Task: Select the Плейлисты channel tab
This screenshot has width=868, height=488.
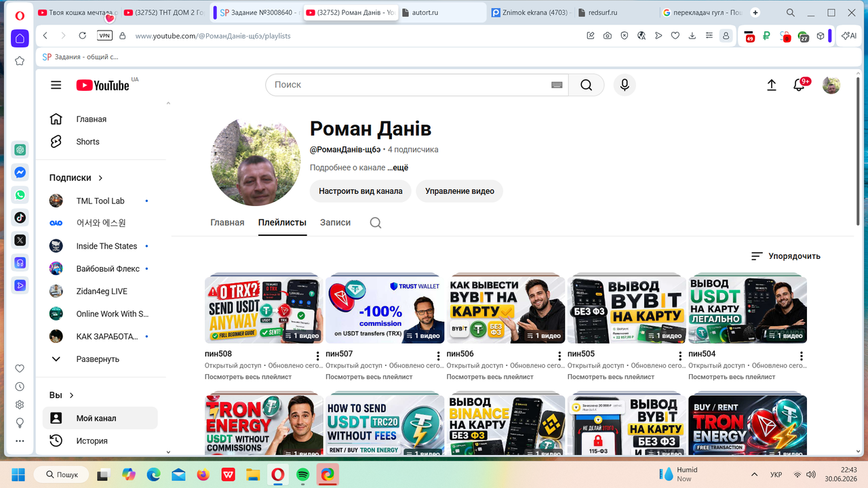Action: pos(282,222)
